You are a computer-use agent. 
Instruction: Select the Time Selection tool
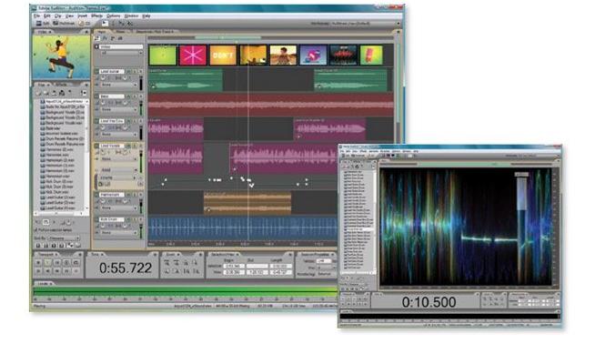[113, 24]
